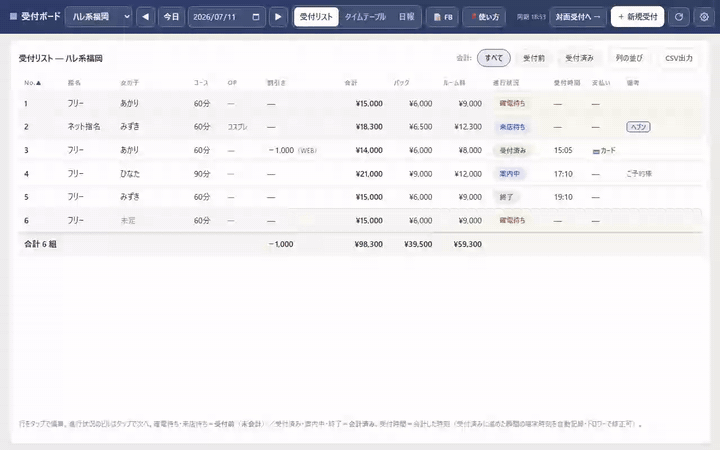Click the コスプレ option in row 2
This screenshot has height=450, width=720.
click(x=237, y=127)
